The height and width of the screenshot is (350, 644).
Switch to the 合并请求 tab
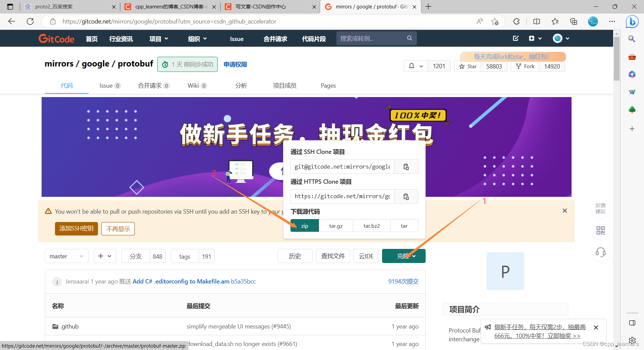pyautogui.click(x=154, y=86)
